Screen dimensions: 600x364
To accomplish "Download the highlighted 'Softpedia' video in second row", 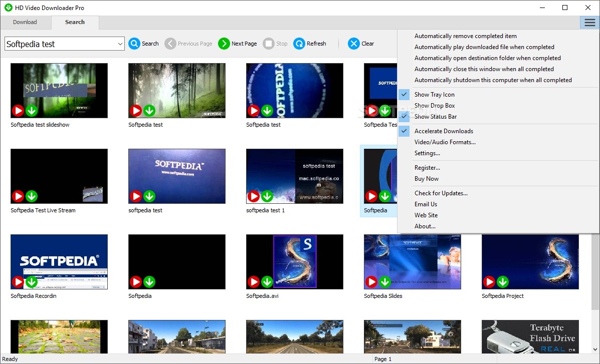I will pyautogui.click(x=385, y=196).
